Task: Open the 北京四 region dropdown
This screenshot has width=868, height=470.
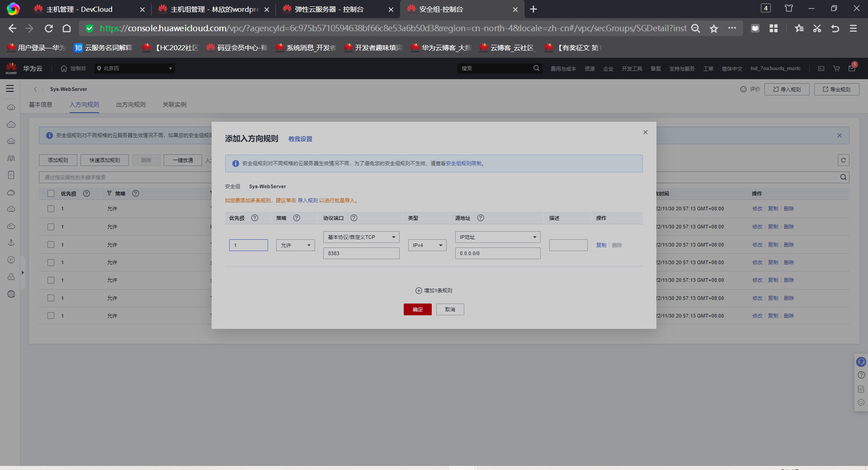Action: (x=135, y=68)
